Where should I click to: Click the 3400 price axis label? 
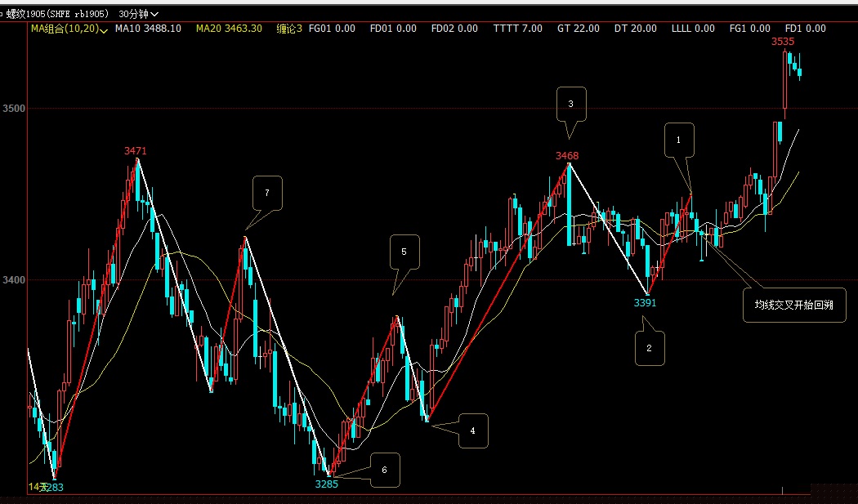(x=14, y=279)
